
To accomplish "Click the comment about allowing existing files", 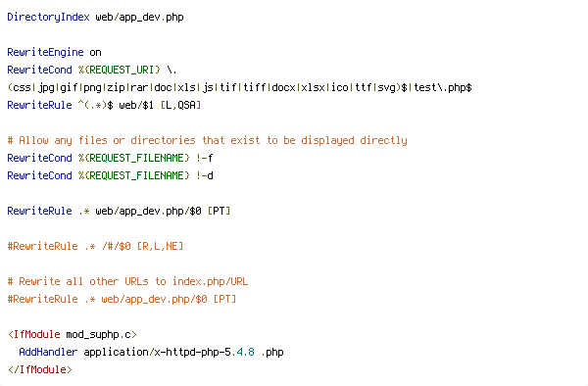I will coord(208,140).
